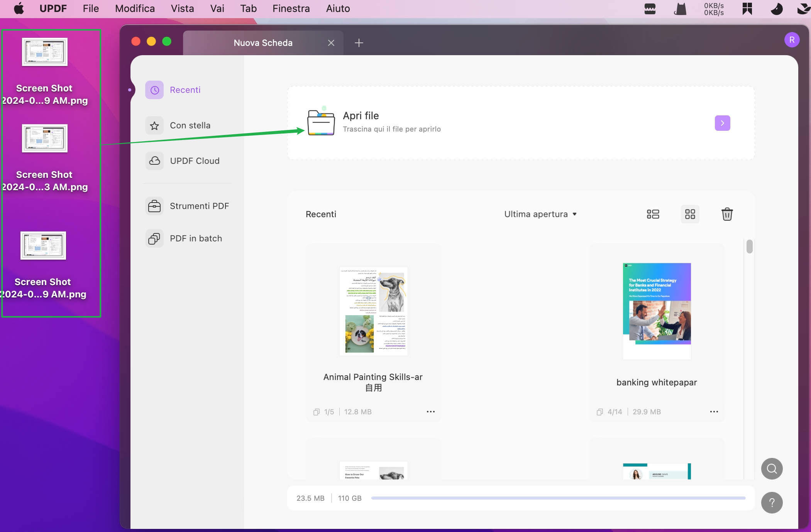
Task: Click the search magnifier button
Action: (772, 469)
